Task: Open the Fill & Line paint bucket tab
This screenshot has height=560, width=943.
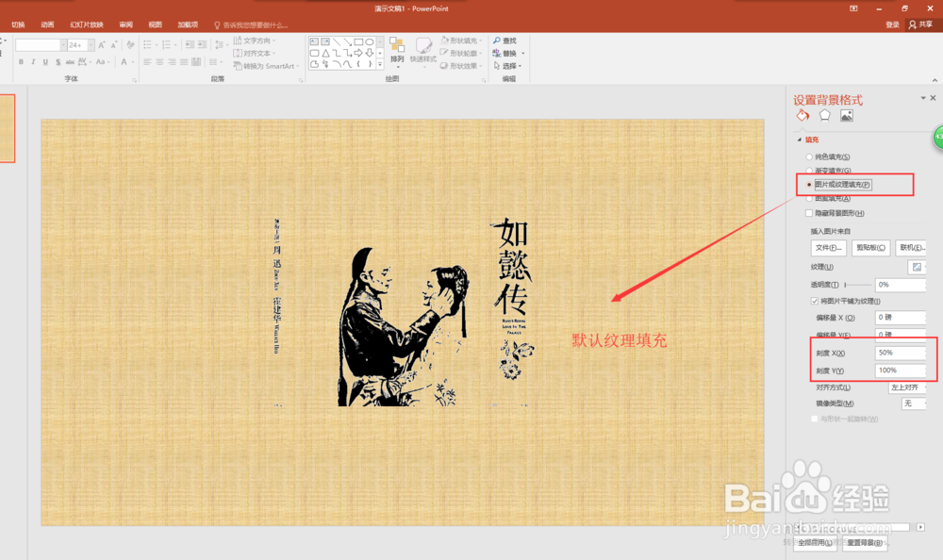Action: [x=802, y=116]
